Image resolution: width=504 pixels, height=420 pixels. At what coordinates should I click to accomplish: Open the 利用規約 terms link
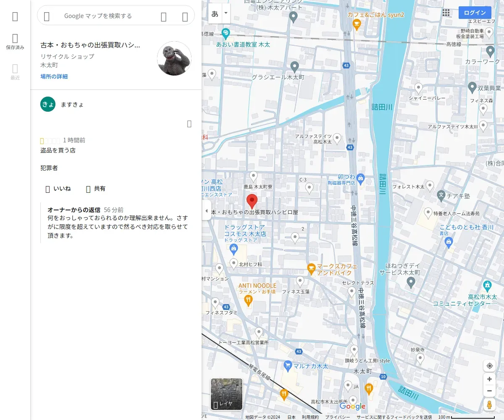(310, 417)
